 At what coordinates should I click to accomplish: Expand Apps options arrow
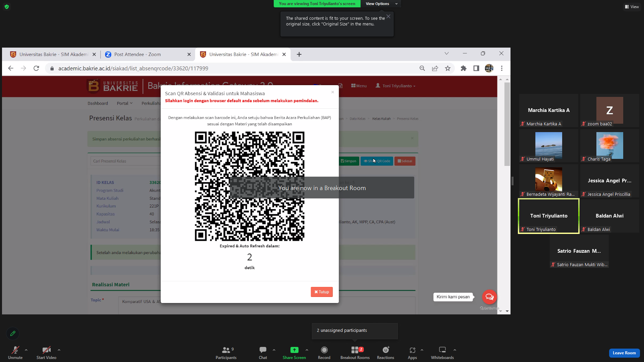422,350
